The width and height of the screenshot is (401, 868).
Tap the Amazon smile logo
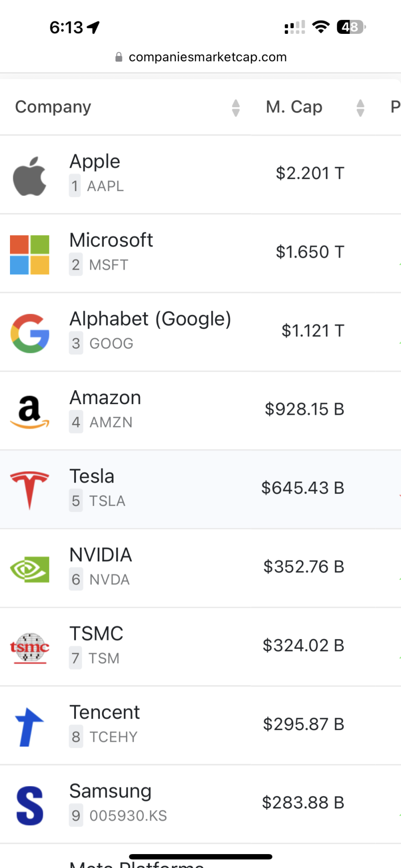30,412
